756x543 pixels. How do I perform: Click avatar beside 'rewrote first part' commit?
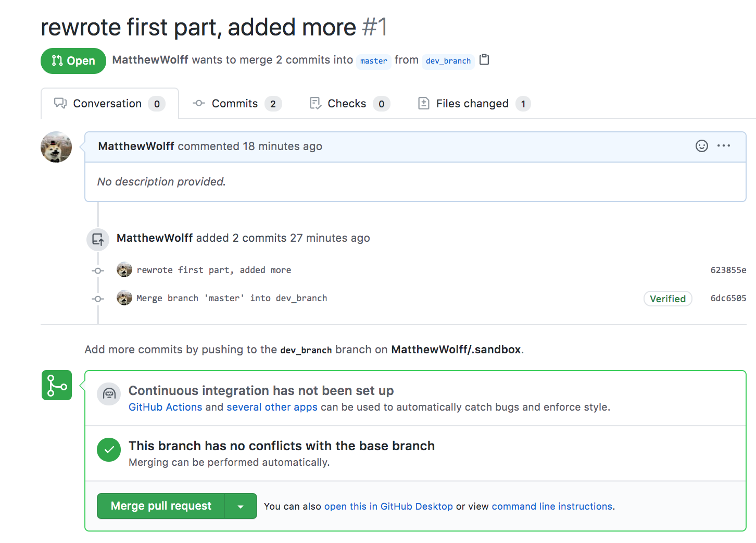point(124,270)
